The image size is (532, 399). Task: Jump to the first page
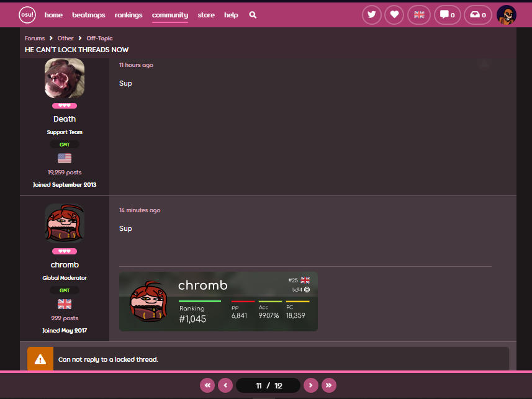click(x=207, y=385)
